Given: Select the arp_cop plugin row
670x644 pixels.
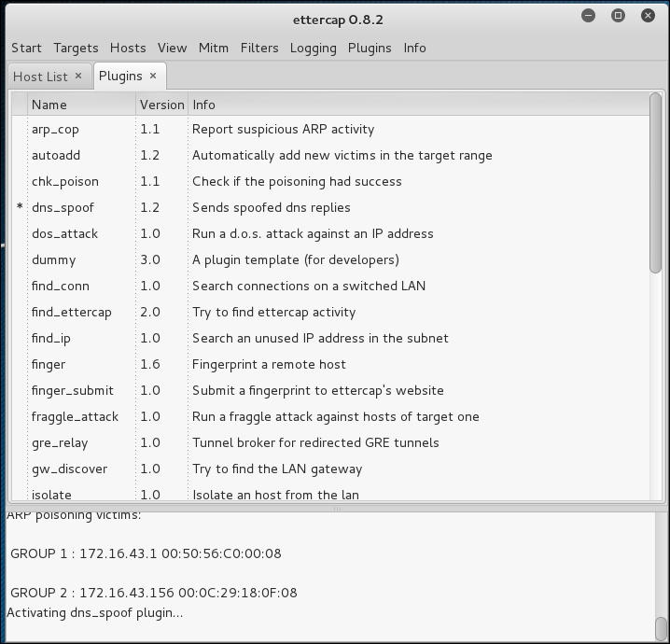Looking at the screenshot, I should pos(330,129).
